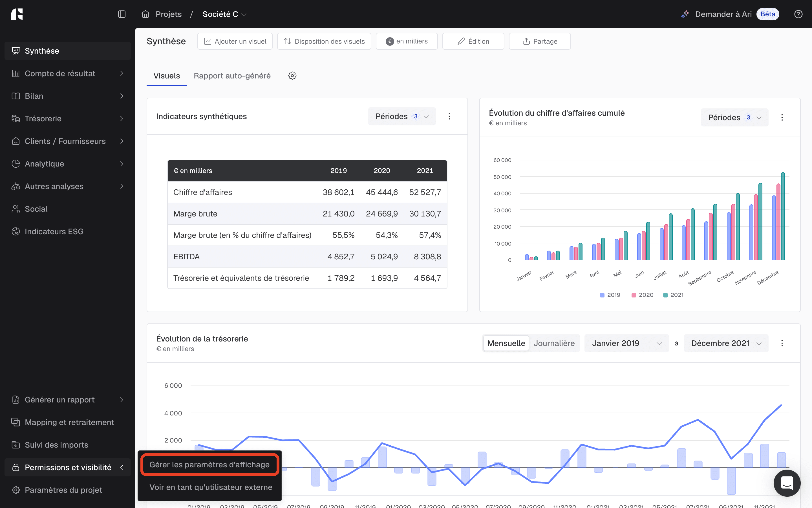The width and height of the screenshot is (812, 508).
Task: Click the Compte de résultat chart icon
Action: (16, 73)
